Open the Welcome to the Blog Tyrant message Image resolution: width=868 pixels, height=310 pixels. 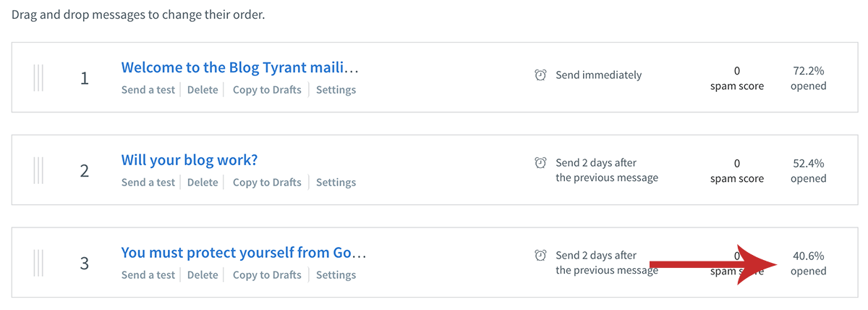[x=240, y=67]
